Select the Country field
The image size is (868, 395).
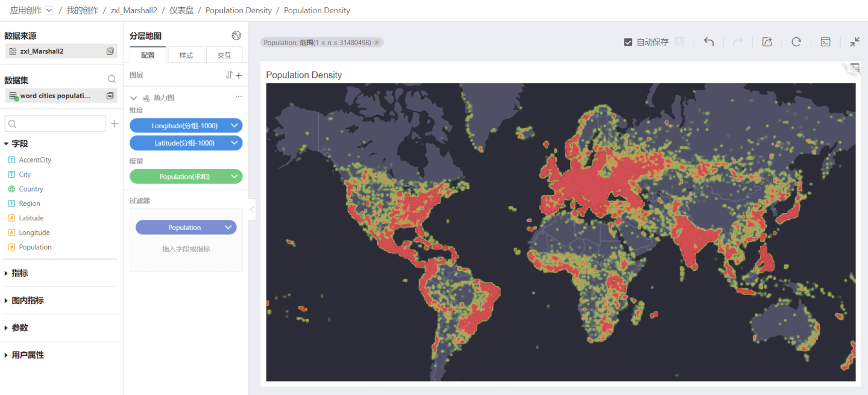(31, 189)
